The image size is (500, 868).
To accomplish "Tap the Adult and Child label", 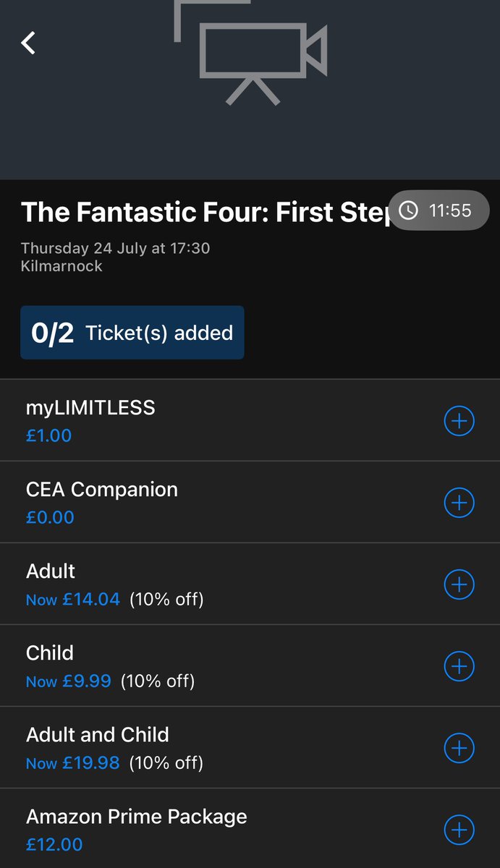I will [98, 735].
